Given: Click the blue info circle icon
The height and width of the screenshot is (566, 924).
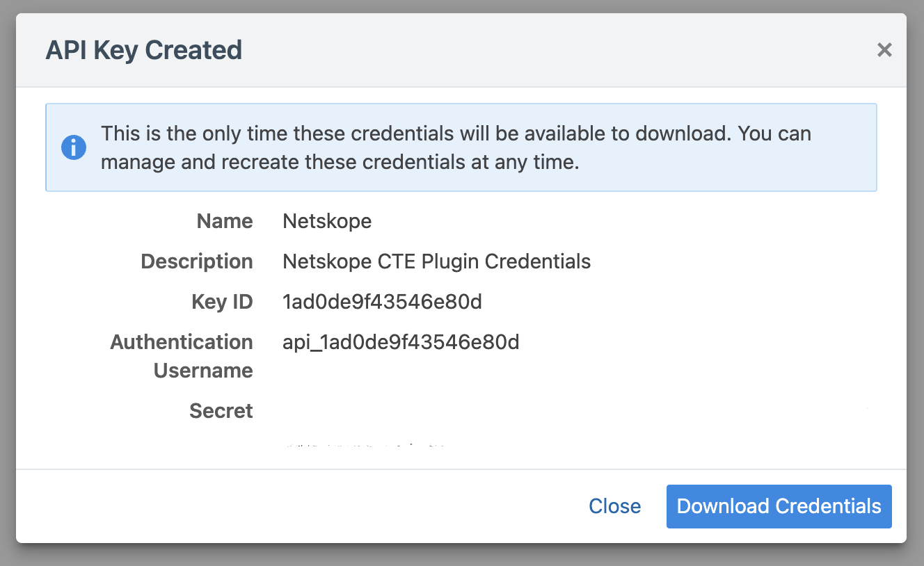Looking at the screenshot, I should [74, 147].
